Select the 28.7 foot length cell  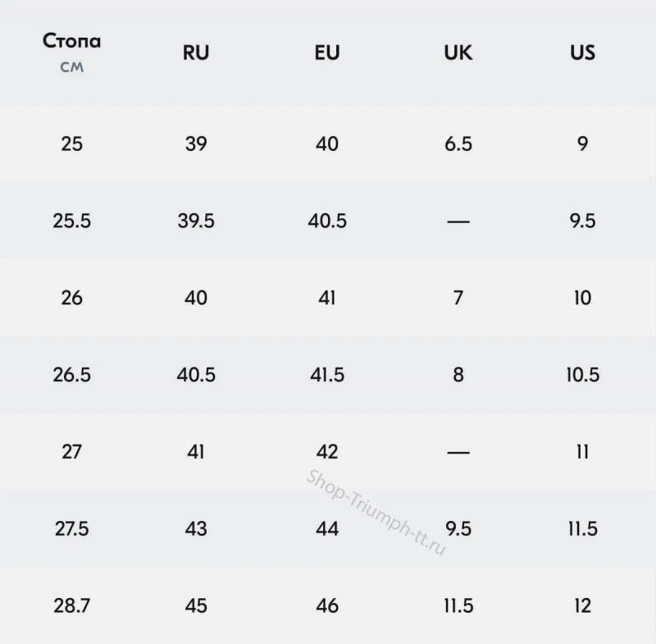(x=72, y=606)
